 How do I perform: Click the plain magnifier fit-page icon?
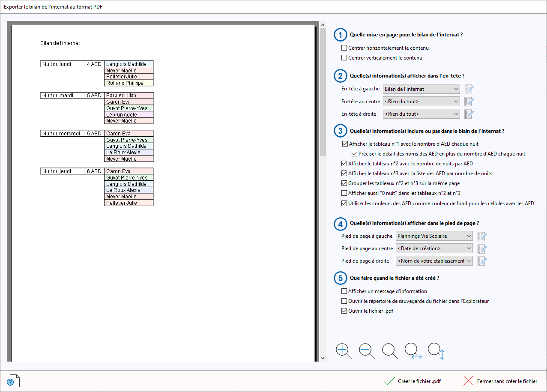click(x=389, y=350)
